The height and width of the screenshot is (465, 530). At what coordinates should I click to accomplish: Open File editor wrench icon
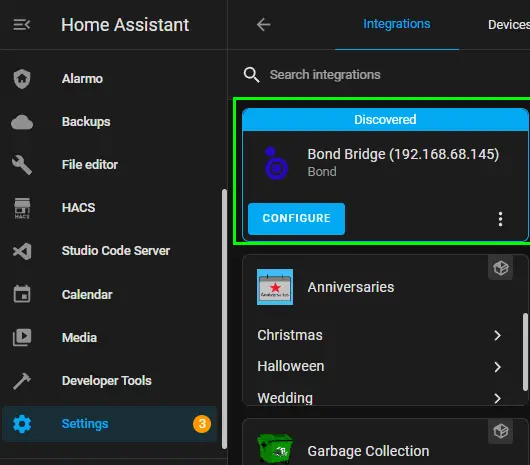(22, 165)
